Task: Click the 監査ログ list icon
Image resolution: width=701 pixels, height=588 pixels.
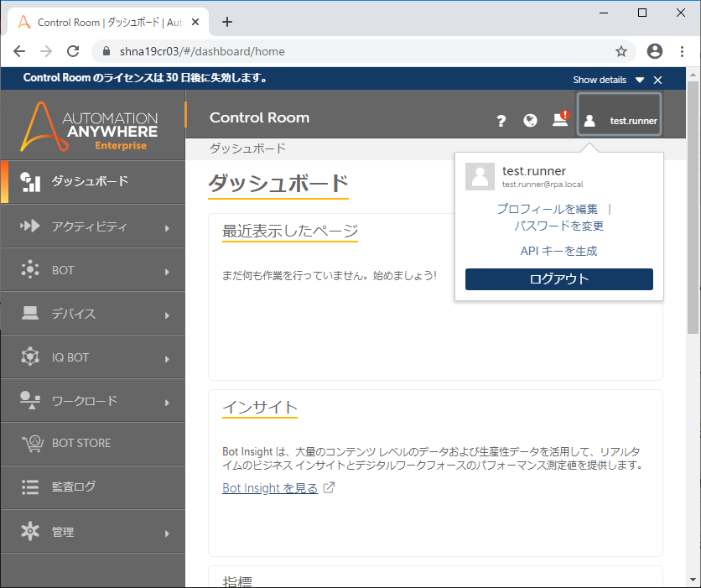Action: pos(30,487)
